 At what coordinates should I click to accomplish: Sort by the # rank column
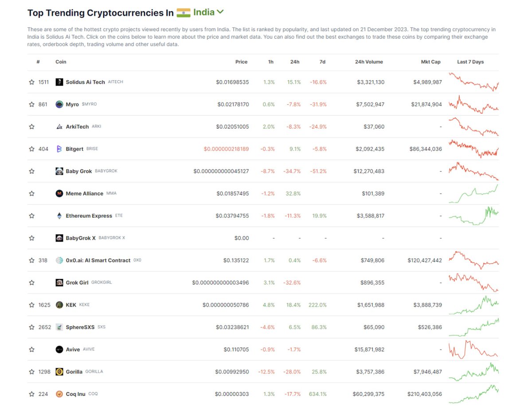(x=38, y=62)
